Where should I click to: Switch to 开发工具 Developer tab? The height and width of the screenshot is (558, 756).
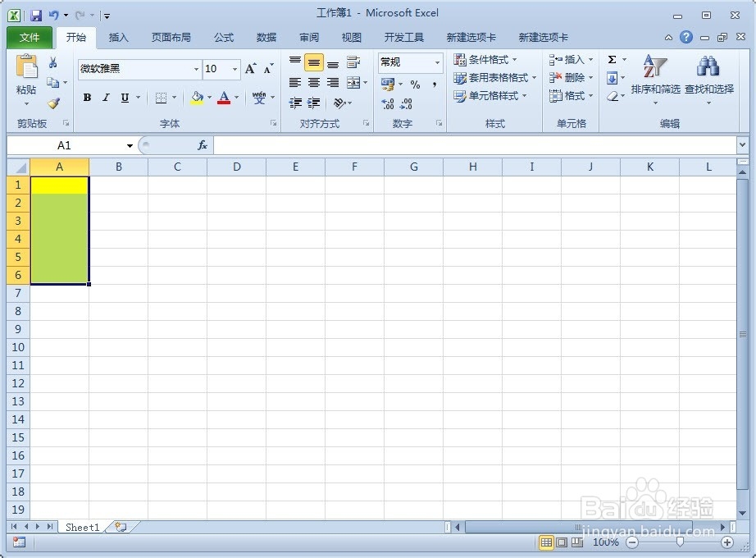click(x=403, y=38)
